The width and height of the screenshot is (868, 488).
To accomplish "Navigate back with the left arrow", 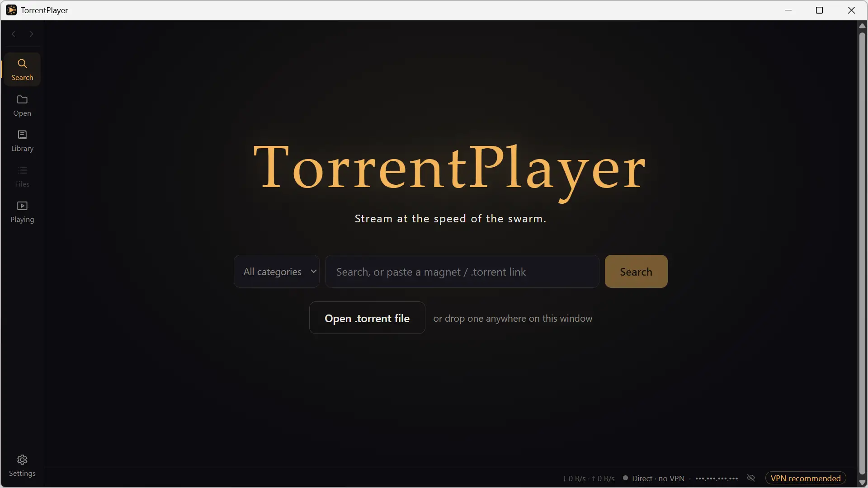I will (14, 34).
